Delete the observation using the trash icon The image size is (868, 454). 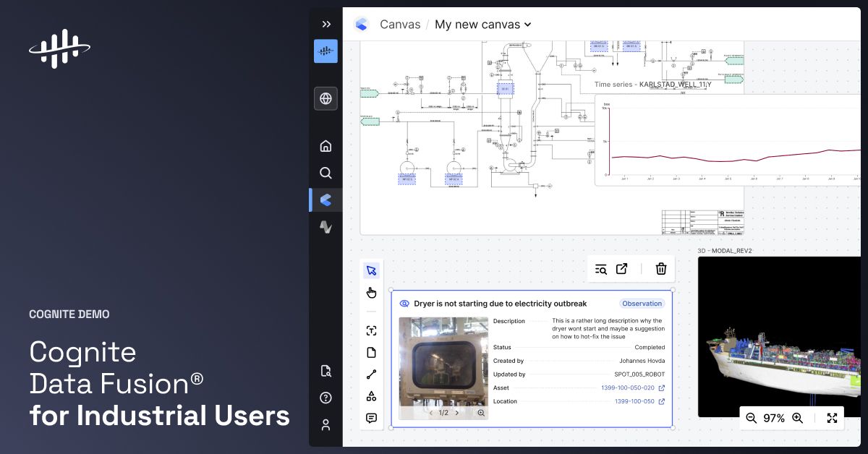pyautogui.click(x=660, y=268)
